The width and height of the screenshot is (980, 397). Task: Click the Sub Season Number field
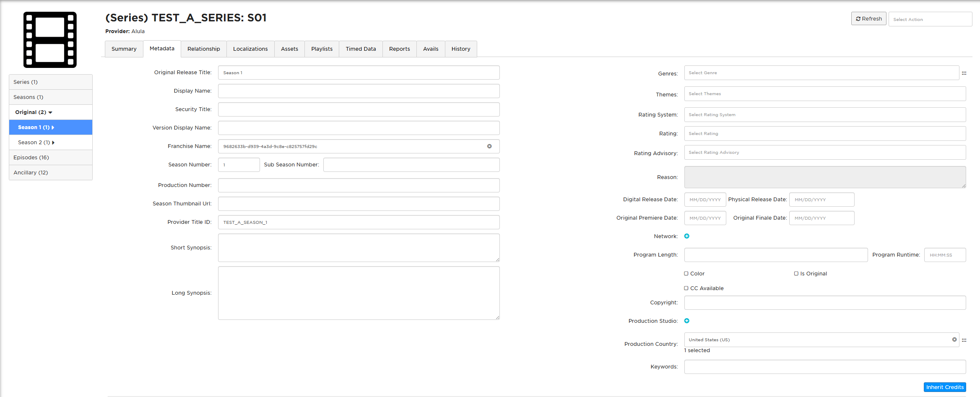[x=411, y=165]
